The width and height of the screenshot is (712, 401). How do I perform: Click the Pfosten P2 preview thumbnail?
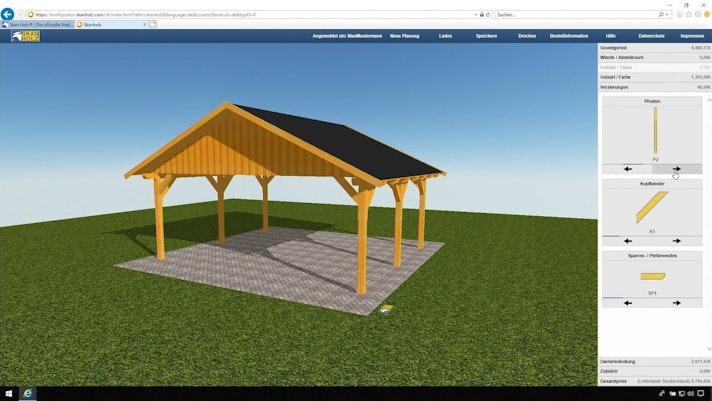[655, 131]
